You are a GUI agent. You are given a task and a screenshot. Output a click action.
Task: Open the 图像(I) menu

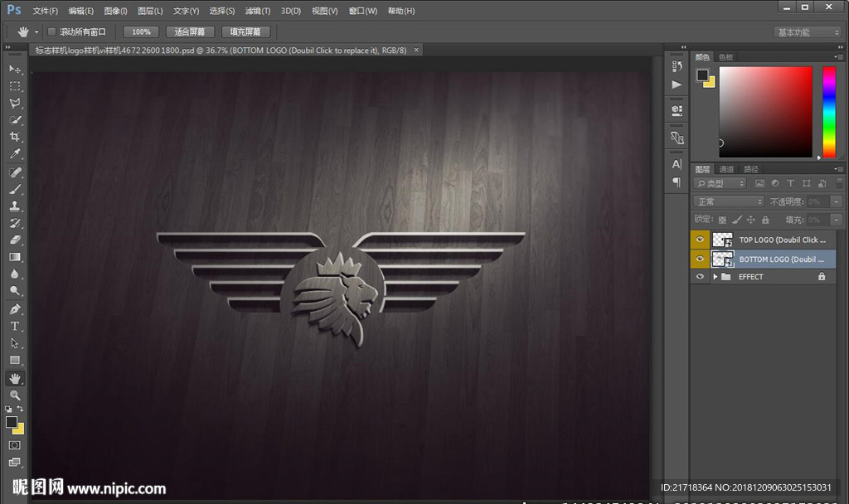coord(115,11)
